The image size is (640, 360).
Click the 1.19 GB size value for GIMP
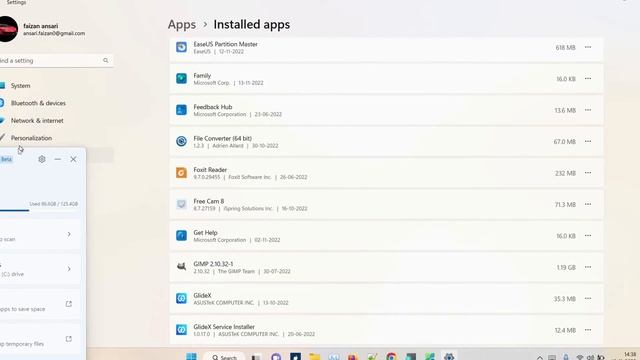(566, 267)
